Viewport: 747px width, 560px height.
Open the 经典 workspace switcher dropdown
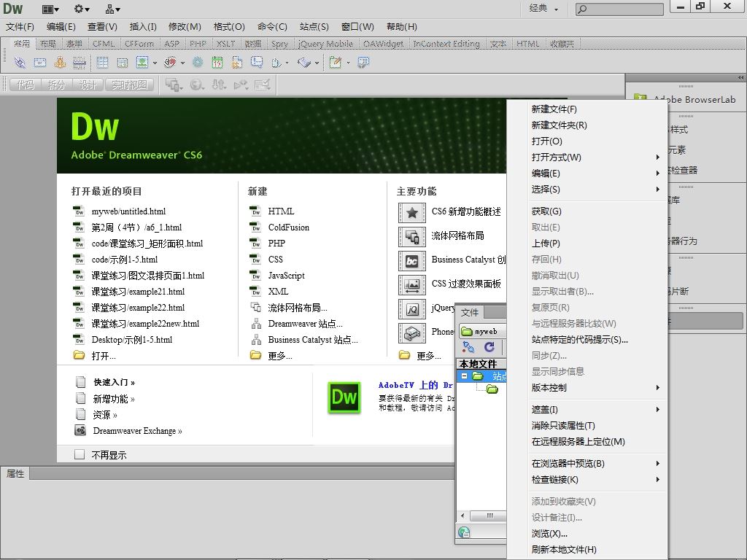[544, 9]
